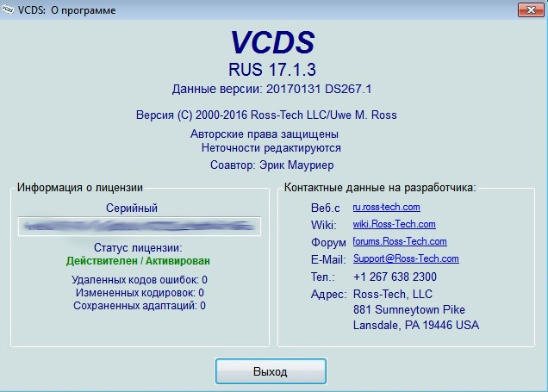The width and height of the screenshot is (548, 392).
Task: Click 'Lansdale, PA 19446 USA' address line
Action: [416, 326]
